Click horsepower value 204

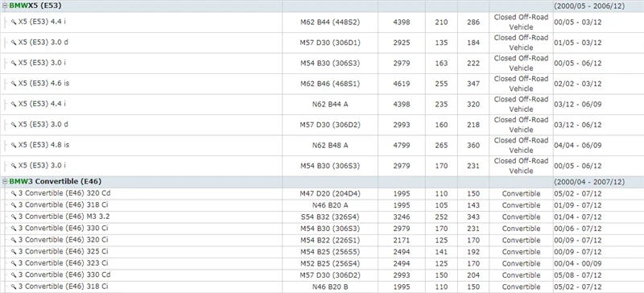click(473, 275)
